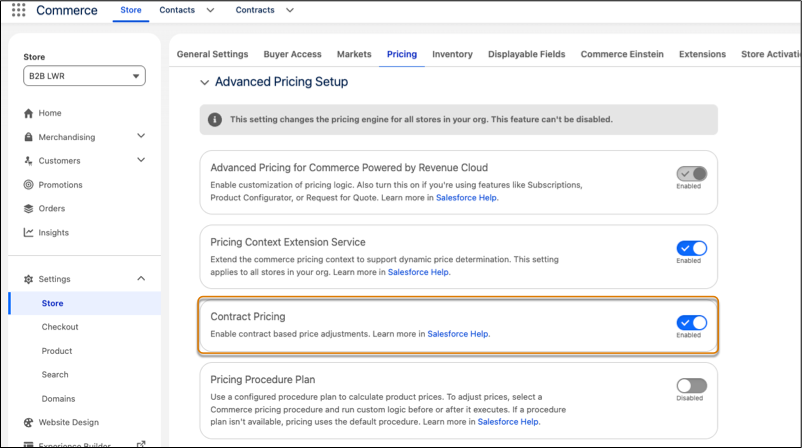
Task: Click the Pricing Procedure Plan title text
Action: [x=262, y=379]
